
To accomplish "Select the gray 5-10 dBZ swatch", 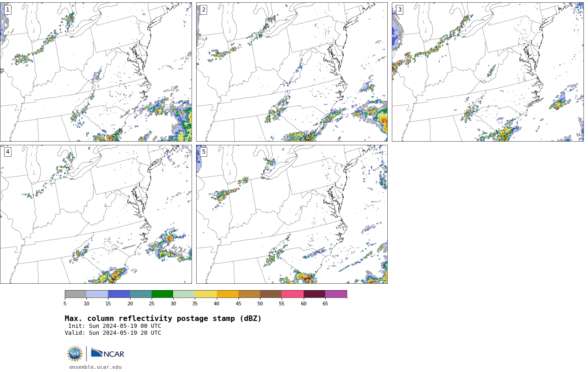I will 75,294.
